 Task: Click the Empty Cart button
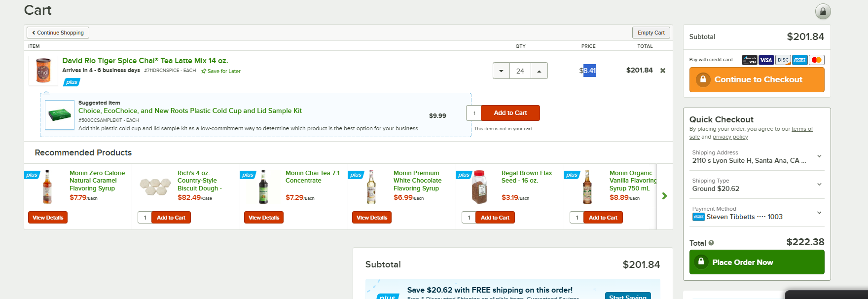tap(651, 33)
